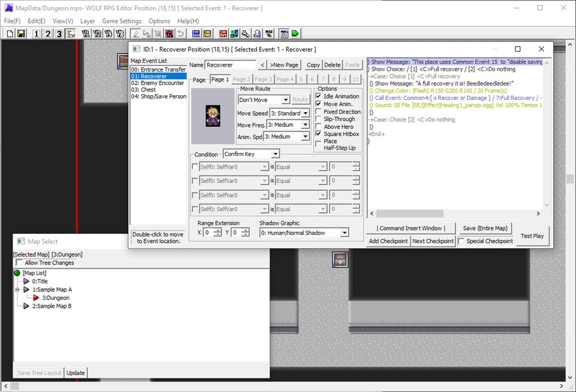Click the Save (Entire Map) button

[484, 228]
